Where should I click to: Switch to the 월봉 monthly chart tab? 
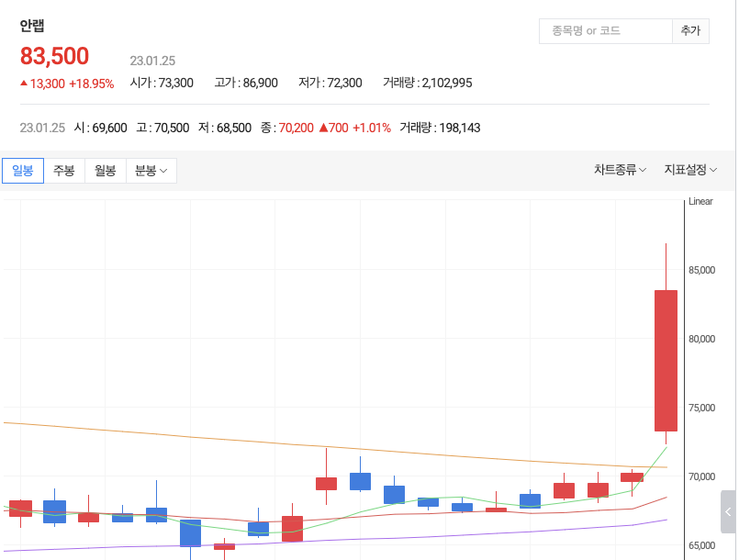pos(105,171)
